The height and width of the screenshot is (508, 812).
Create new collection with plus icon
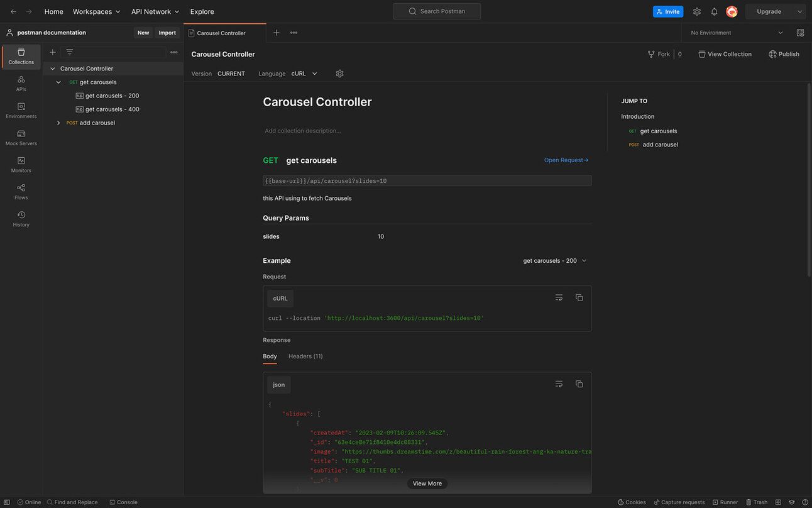coord(53,52)
